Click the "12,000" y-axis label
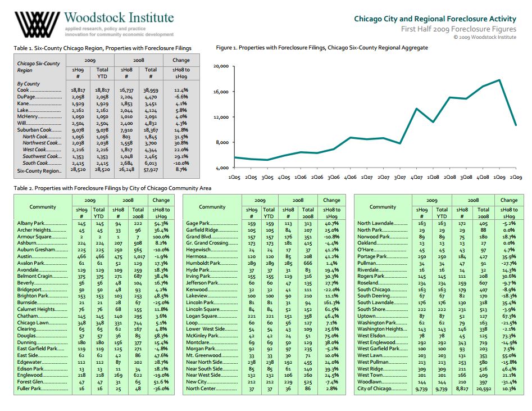 tap(221, 117)
